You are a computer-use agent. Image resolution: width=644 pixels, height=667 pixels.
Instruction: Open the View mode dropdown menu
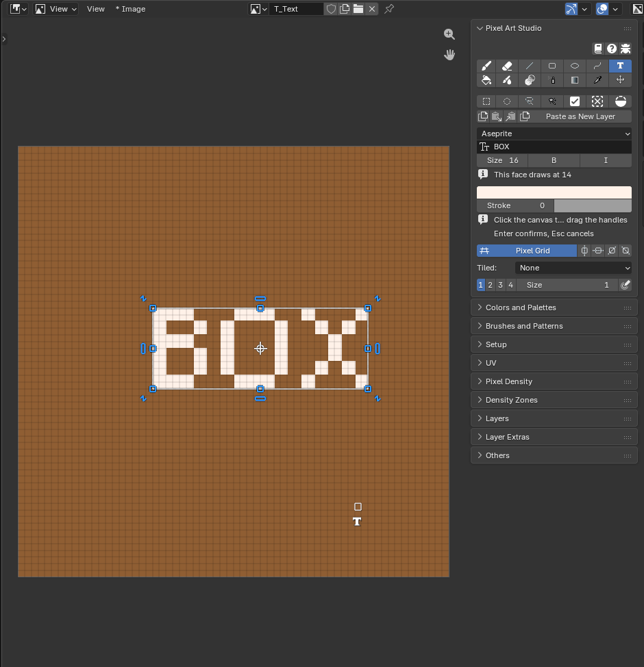pyautogui.click(x=55, y=9)
